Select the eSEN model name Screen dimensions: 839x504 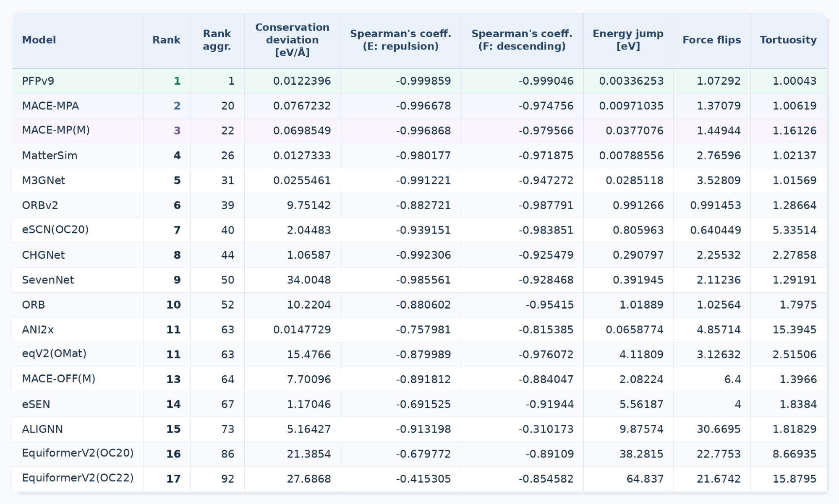[x=36, y=404]
